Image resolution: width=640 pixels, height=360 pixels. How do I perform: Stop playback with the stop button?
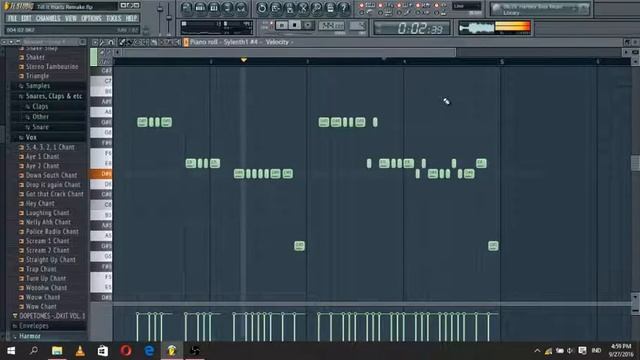click(x=295, y=25)
